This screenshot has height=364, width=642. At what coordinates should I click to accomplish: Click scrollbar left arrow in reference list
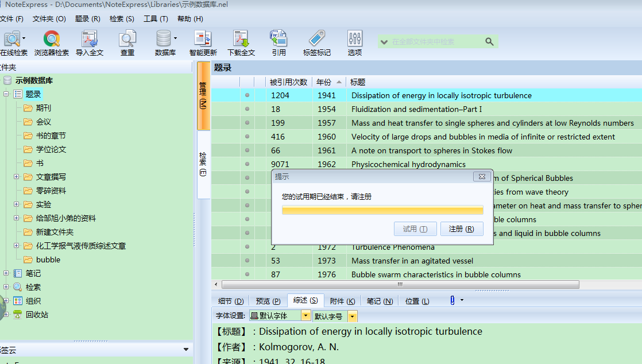[x=216, y=284]
